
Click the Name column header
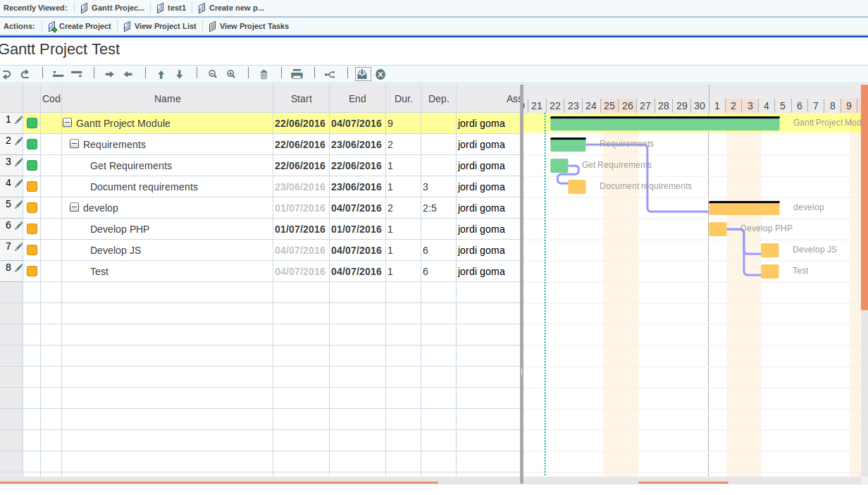168,99
